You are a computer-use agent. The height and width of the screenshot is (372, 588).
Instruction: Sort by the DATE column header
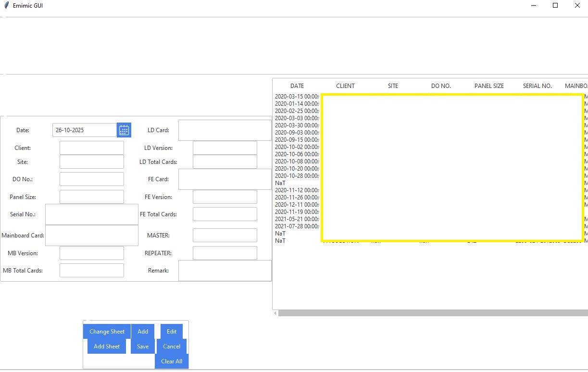[297, 86]
